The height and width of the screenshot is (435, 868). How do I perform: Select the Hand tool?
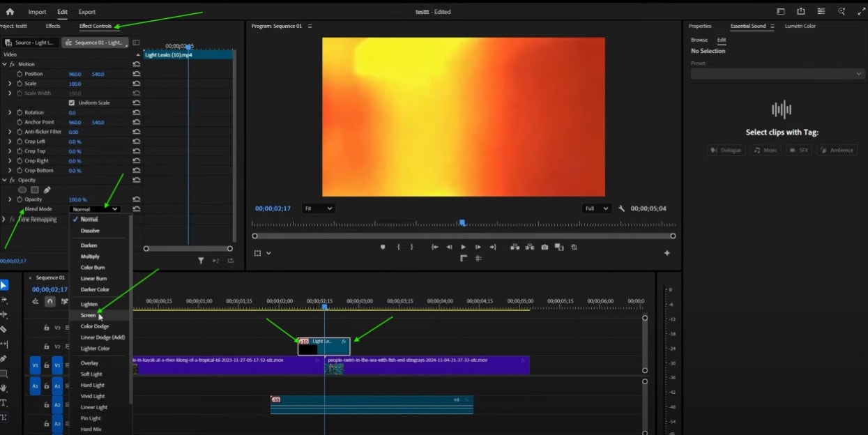point(3,388)
